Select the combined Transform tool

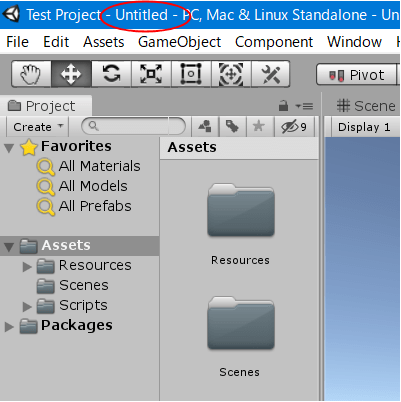click(x=231, y=74)
